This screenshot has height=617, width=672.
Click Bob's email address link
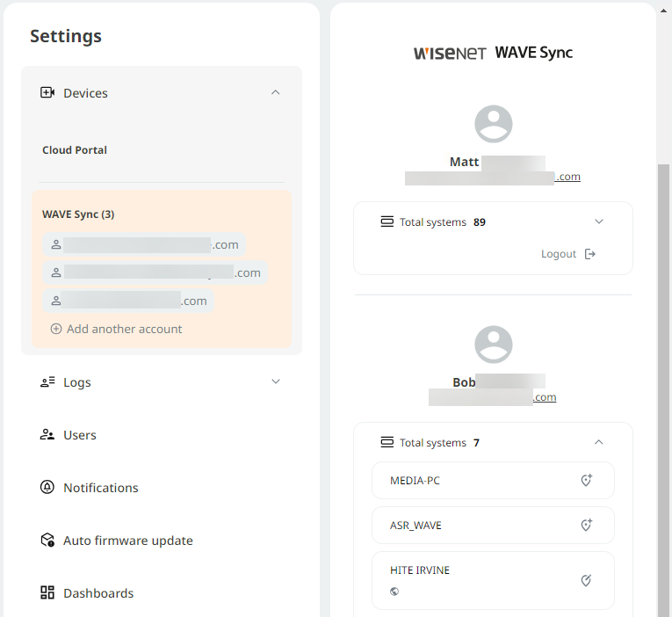click(x=493, y=397)
